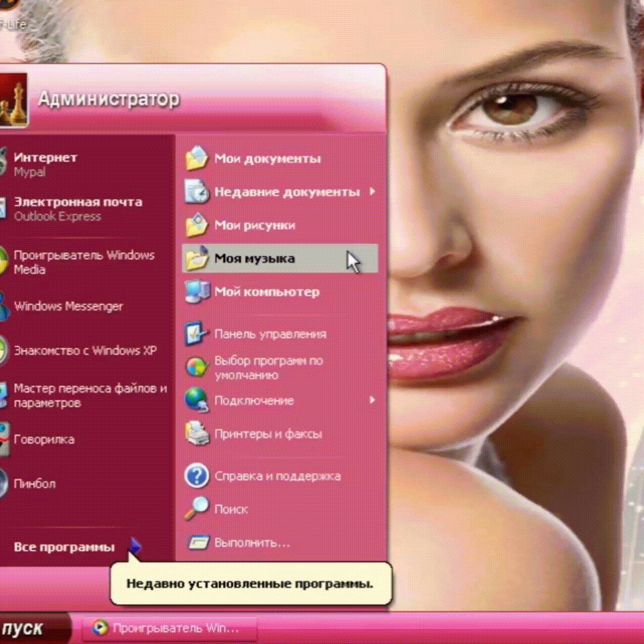Click the Говорилка program icon

coord(5,439)
